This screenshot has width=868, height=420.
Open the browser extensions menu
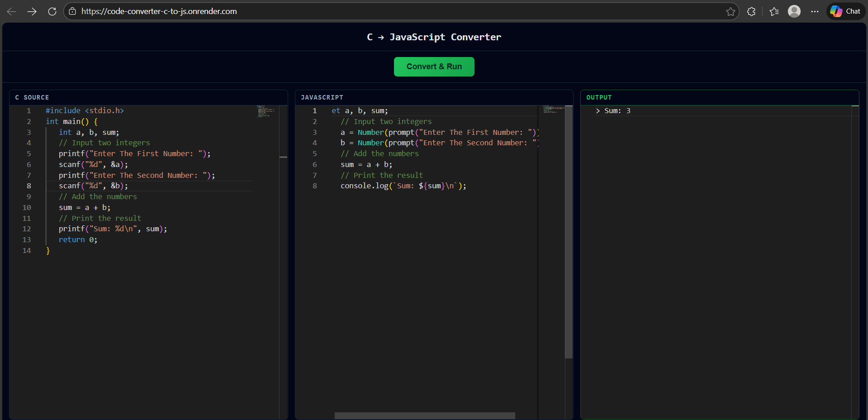pos(751,11)
